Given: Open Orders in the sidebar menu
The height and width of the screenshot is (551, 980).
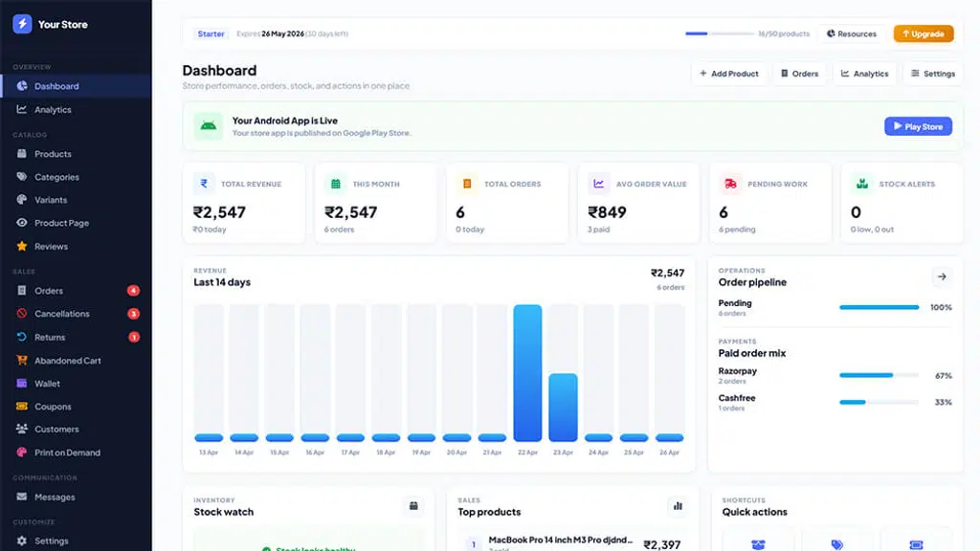Looking at the screenshot, I should pos(76,291).
